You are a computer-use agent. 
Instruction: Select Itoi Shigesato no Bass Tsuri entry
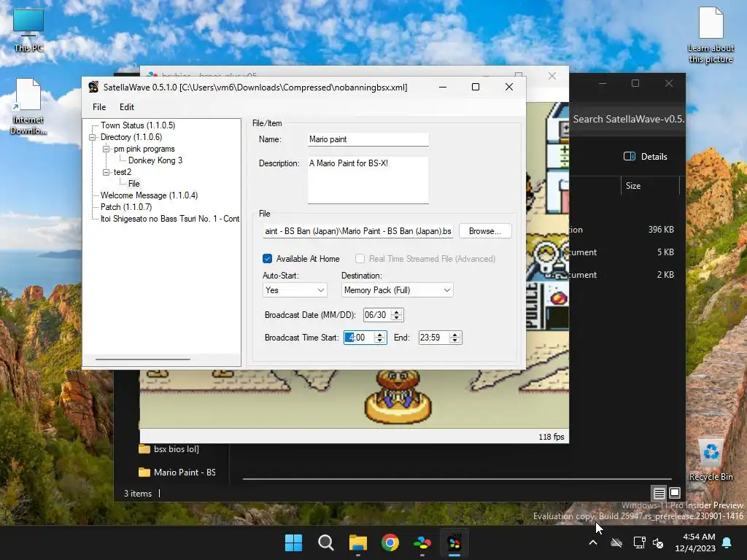[169, 219]
